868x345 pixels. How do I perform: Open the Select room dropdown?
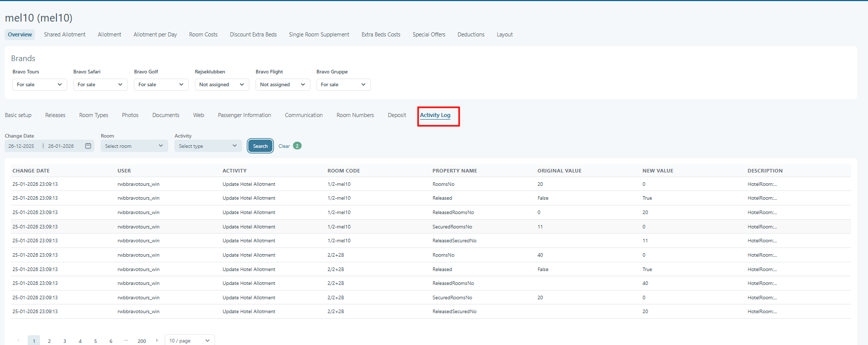point(134,146)
